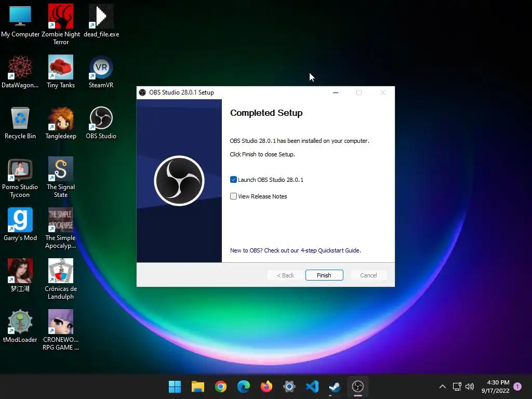Select the Recycle Bin icon

click(20, 123)
